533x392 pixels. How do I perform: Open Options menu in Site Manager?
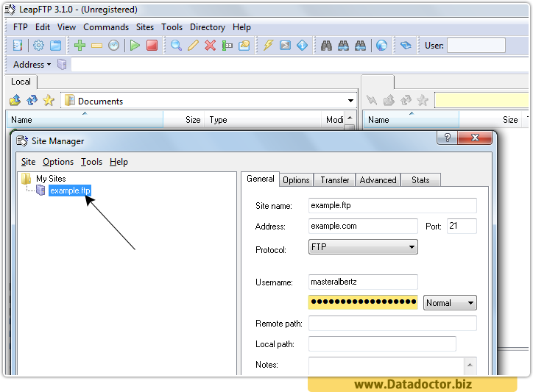click(x=58, y=162)
